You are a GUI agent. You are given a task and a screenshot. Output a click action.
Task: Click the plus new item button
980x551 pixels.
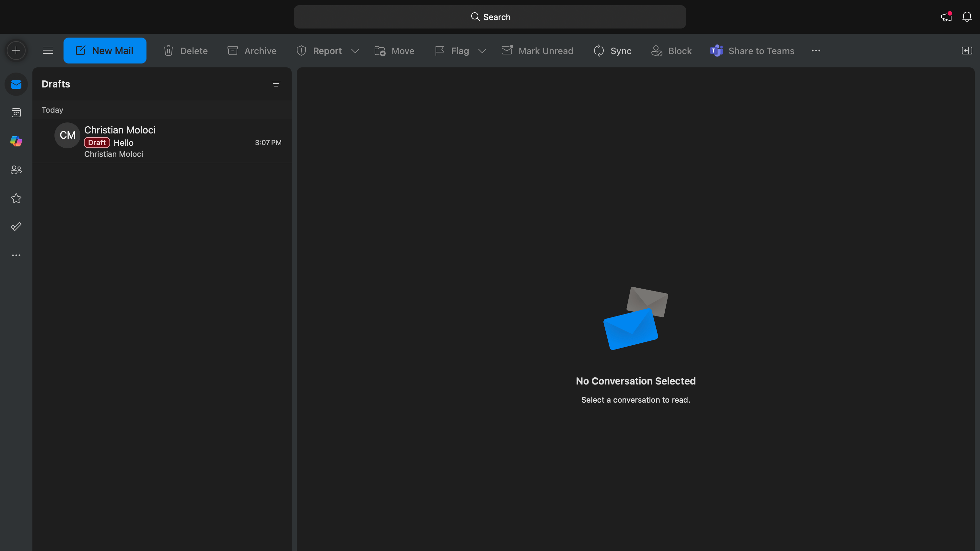[16, 50]
